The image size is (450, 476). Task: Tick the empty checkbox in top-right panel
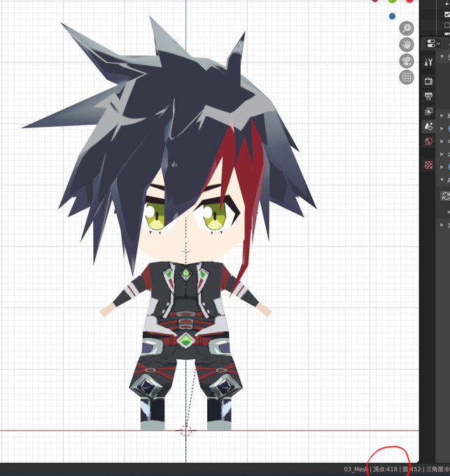447,25
